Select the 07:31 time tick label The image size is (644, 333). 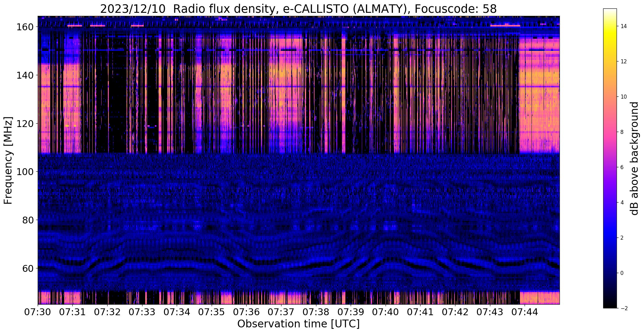pyautogui.click(x=73, y=312)
